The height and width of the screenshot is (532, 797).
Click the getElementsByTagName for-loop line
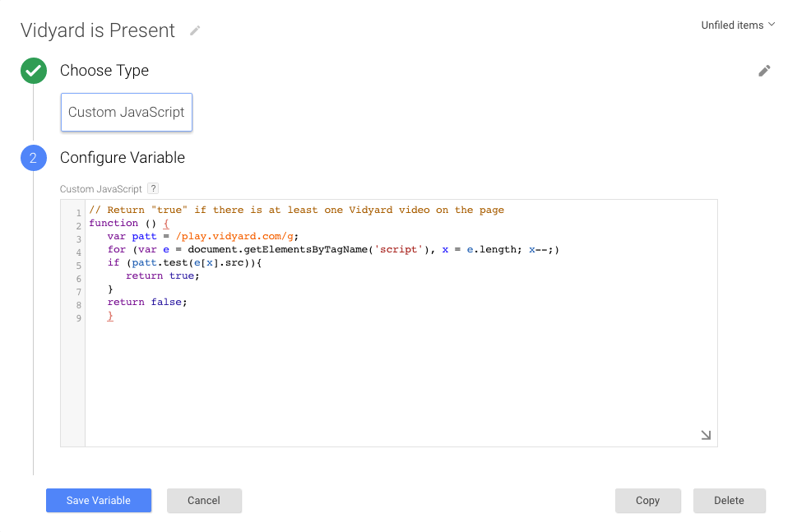pyautogui.click(x=333, y=249)
